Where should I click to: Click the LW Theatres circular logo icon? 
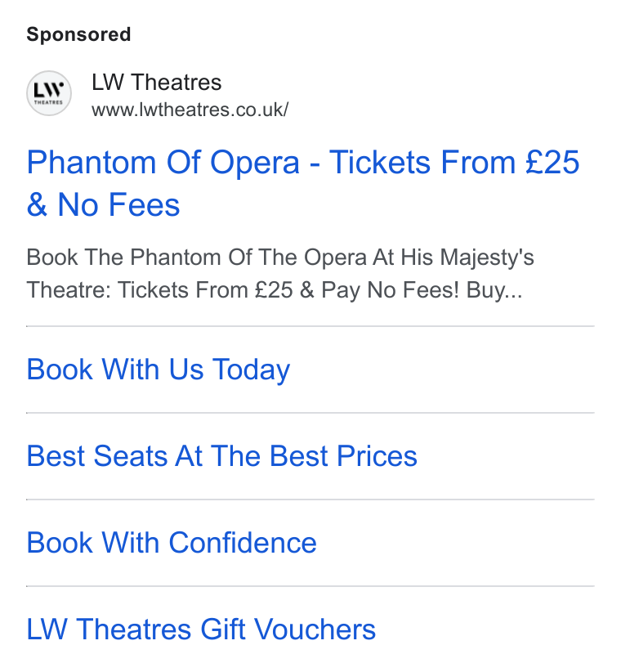pos(49,93)
